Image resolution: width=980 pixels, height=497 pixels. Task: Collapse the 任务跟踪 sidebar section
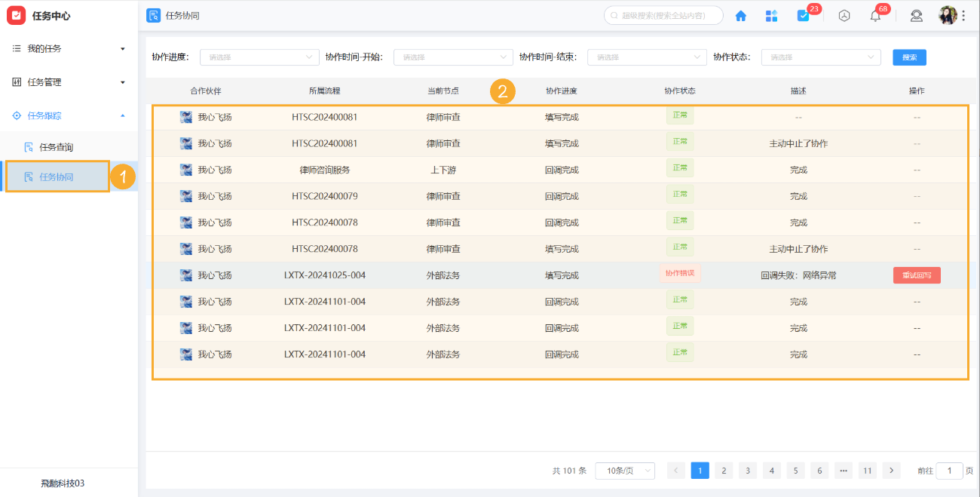pyautogui.click(x=69, y=116)
